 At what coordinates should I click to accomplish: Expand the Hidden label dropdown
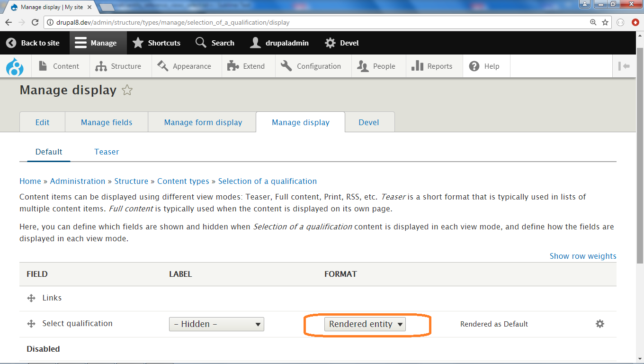(216, 324)
